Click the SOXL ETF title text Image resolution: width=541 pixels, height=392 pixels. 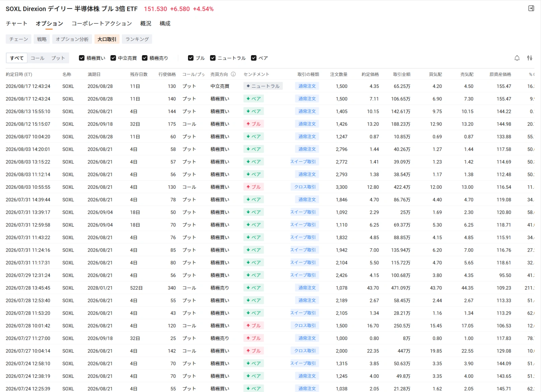click(x=72, y=9)
